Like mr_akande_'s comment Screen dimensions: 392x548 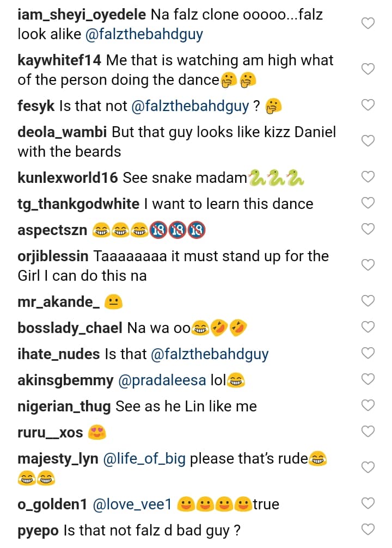[369, 301]
